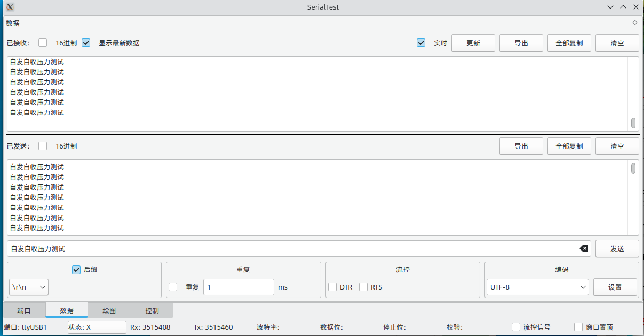Image resolution: width=644 pixels, height=336 pixels.
Task: Uncheck the 后缀 suffix checkbox
Action: (76, 270)
